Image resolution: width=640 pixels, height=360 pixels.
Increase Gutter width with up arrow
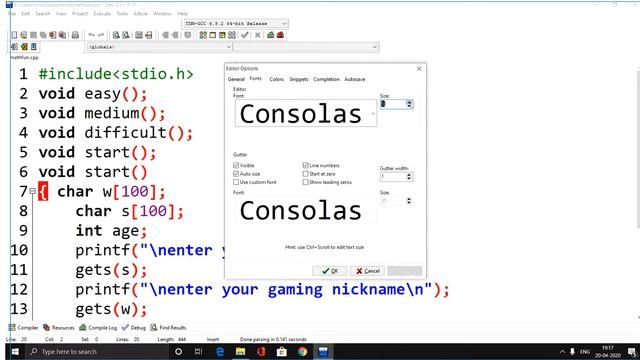(409, 174)
